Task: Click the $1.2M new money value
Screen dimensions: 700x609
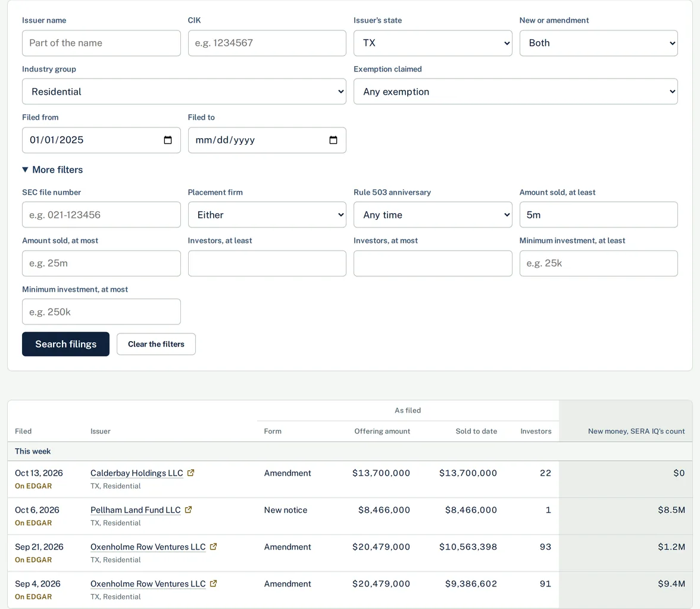Action: coord(671,547)
